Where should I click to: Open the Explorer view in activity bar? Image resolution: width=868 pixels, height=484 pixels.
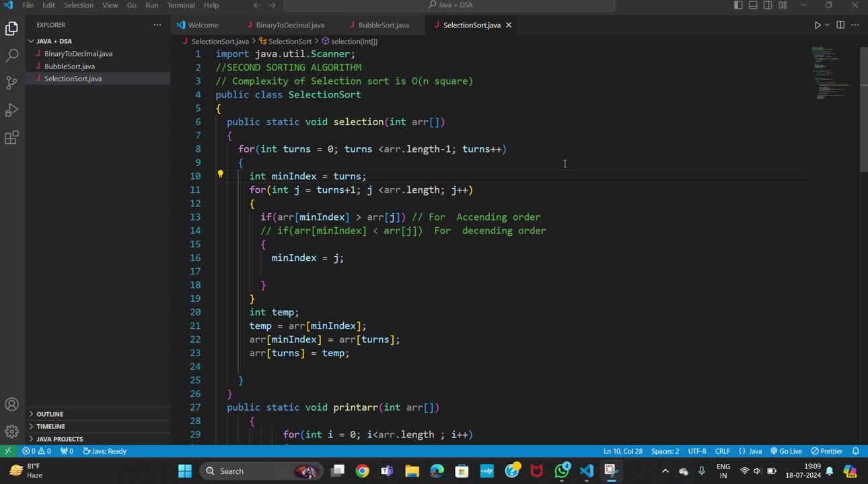tap(11, 28)
